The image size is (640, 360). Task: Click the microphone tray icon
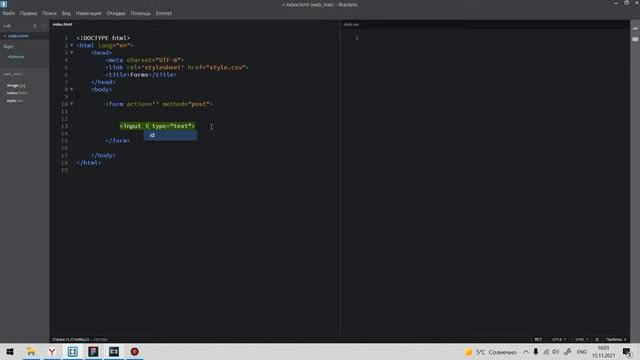pos(536,352)
